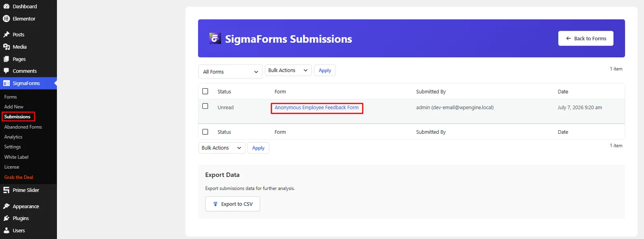
Task: Click the Media library icon
Action: pyautogui.click(x=6, y=47)
